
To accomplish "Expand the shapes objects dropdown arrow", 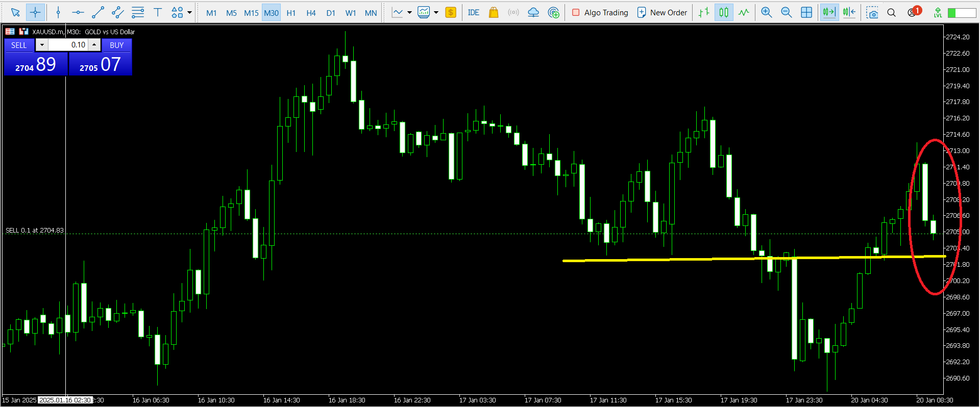I will point(189,12).
